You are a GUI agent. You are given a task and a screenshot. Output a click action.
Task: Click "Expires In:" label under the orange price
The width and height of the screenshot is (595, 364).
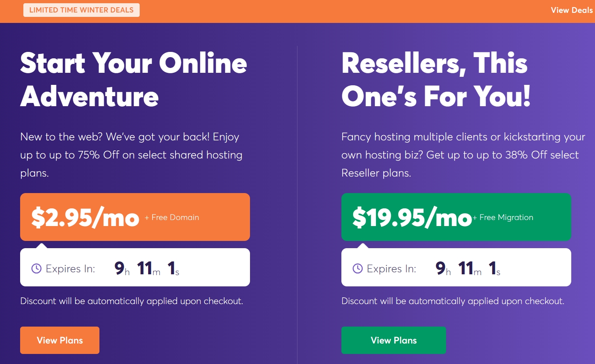click(x=70, y=269)
